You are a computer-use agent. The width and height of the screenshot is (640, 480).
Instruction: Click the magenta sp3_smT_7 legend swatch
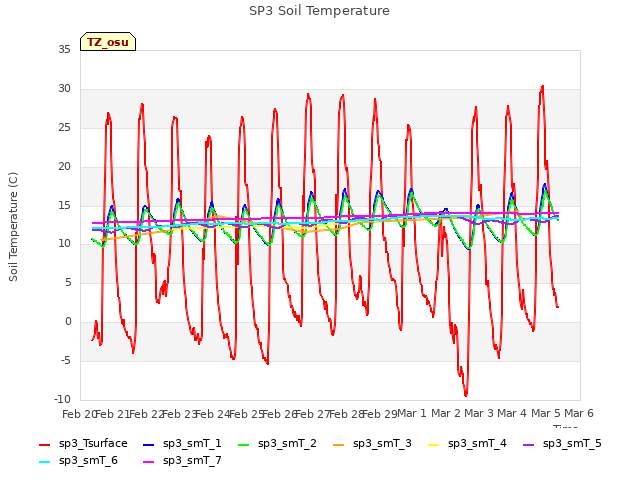[x=149, y=462]
